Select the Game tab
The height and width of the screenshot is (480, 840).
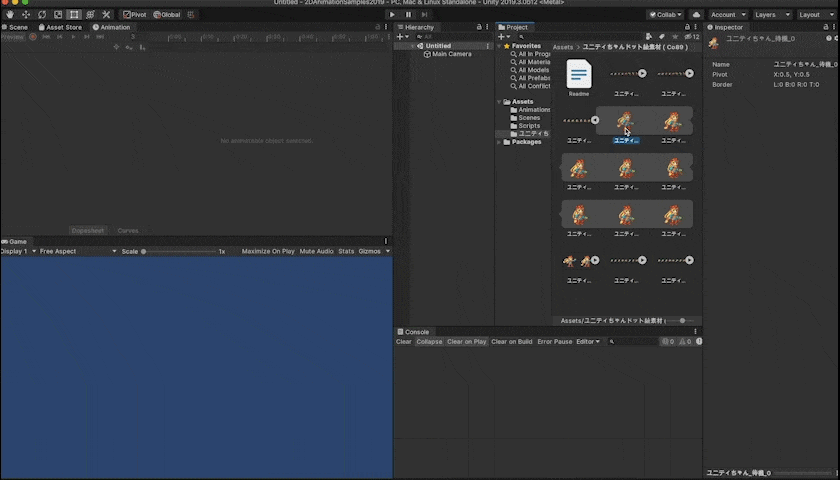[x=14, y=242]
